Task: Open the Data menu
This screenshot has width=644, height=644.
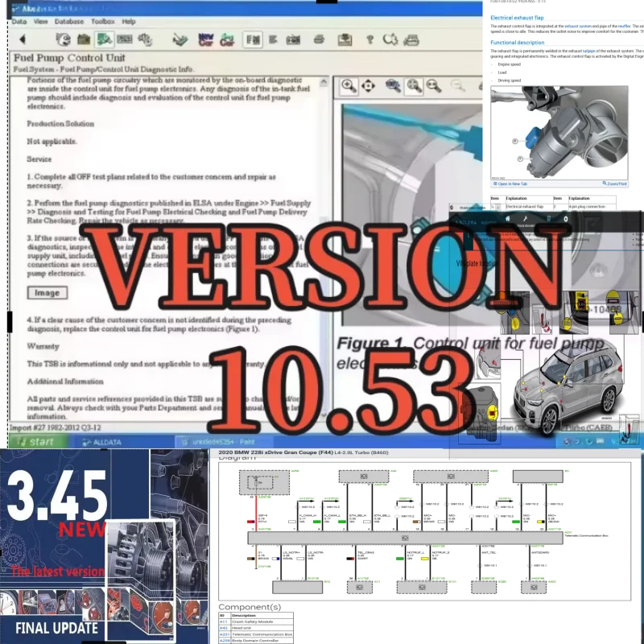Action: pos(19,22)
